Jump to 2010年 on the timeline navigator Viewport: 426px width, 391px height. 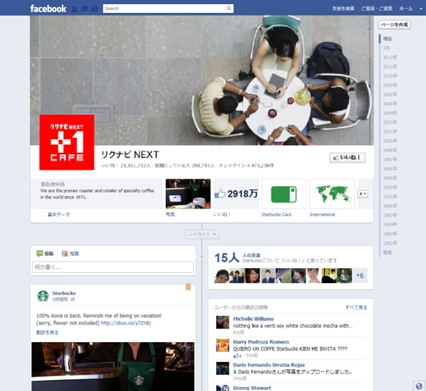(390, 76)
